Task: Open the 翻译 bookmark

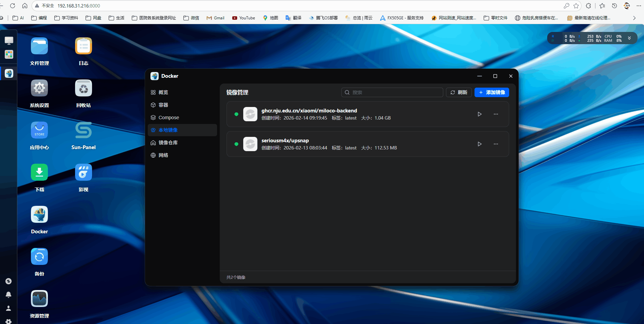Action: (293, 18)
